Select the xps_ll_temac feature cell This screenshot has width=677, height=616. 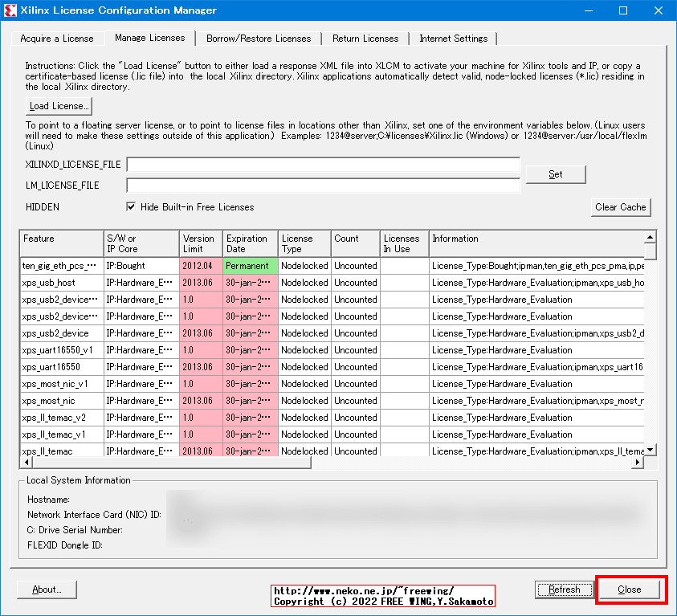click(x=62, y=451)
